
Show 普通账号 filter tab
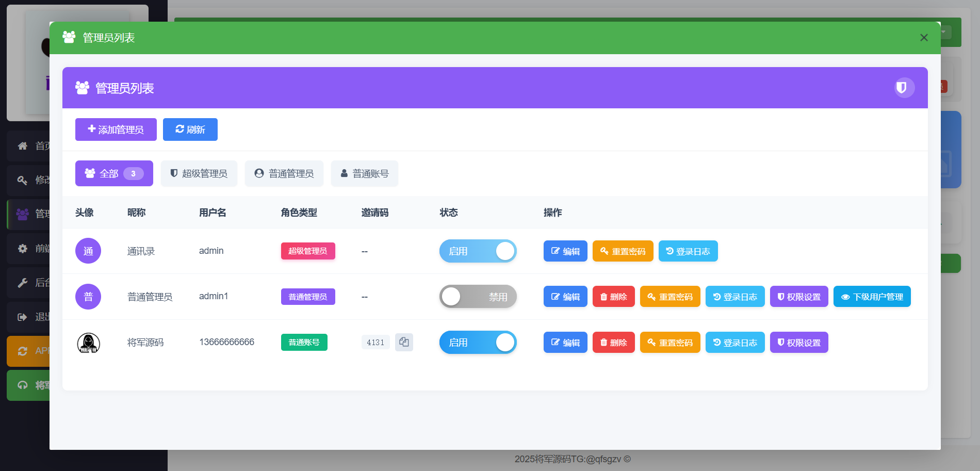(x=364, y=173)
